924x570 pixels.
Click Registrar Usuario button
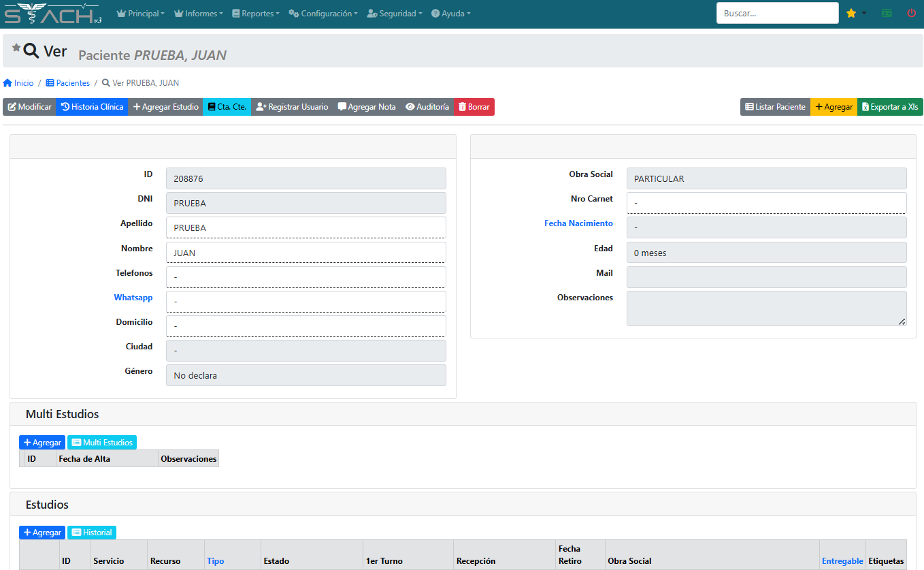click(292, 107)
